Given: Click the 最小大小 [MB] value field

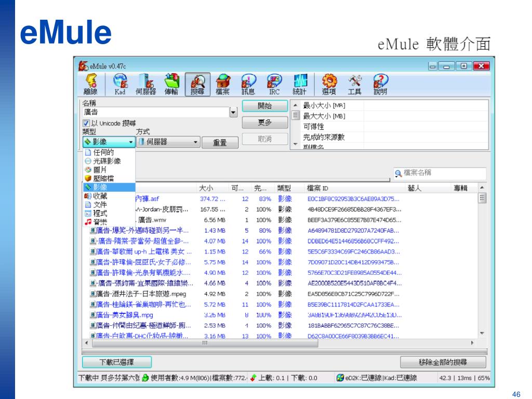Looking at the screenshot, I should pyautogui.click(x=426, y=105).
